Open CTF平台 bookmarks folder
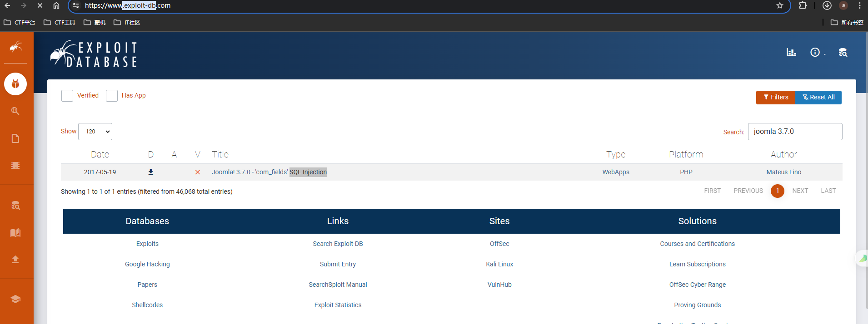Viewport: 868px width, 324px height. click(20, 22)
